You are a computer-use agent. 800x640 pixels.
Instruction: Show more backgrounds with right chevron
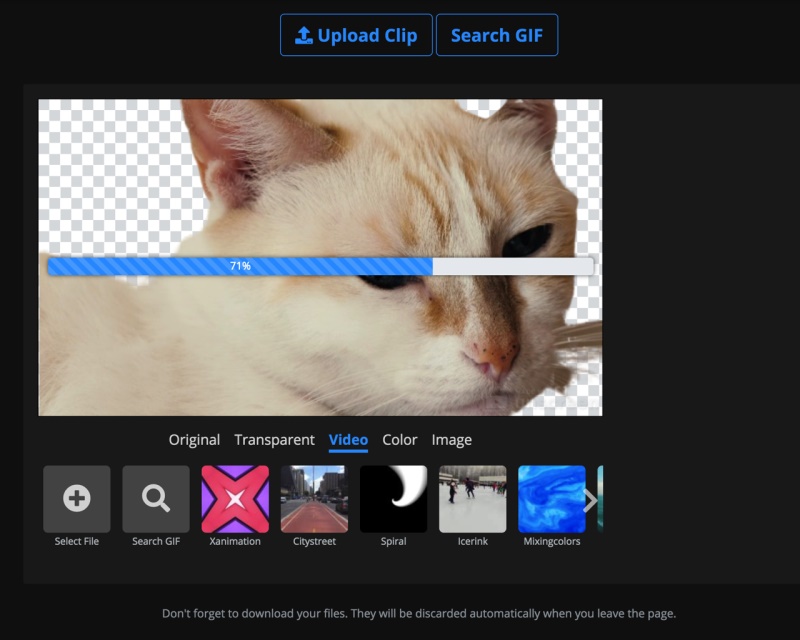click(x=590, y=500)
